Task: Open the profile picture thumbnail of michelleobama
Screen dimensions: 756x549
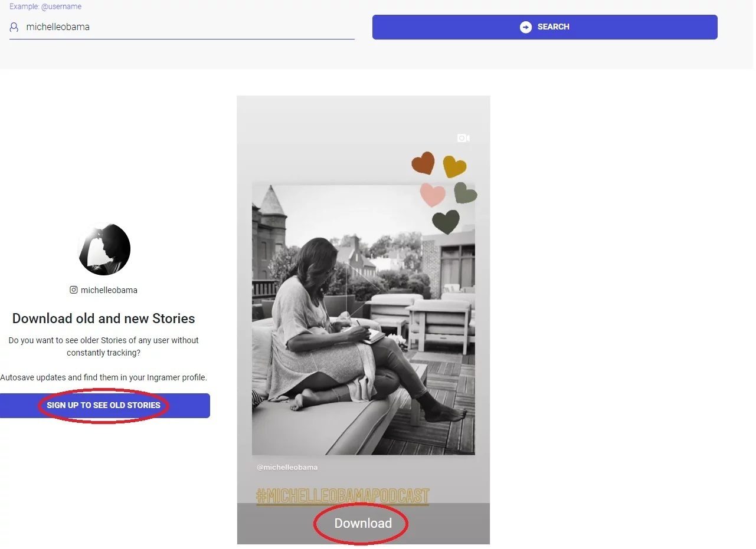Action: point(104,249)
